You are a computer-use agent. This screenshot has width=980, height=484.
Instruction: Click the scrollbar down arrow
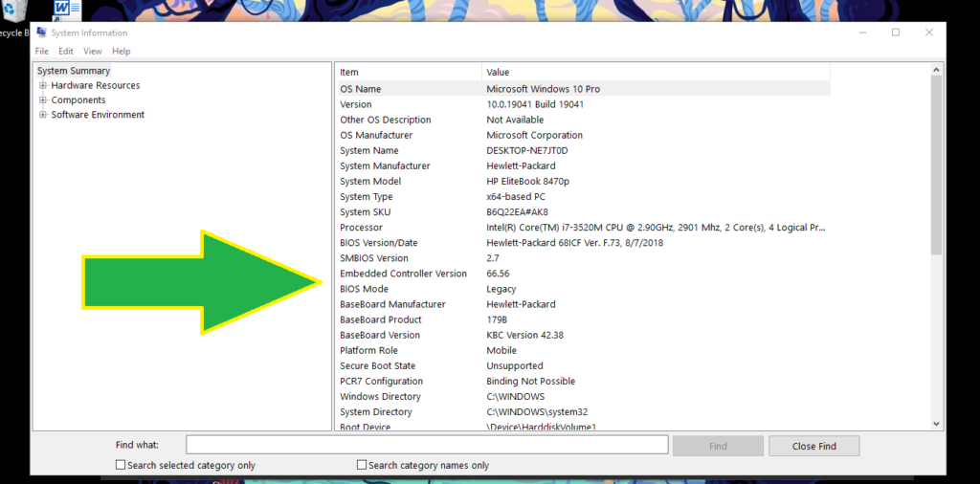pyautogui.click(x=936, y=424)
